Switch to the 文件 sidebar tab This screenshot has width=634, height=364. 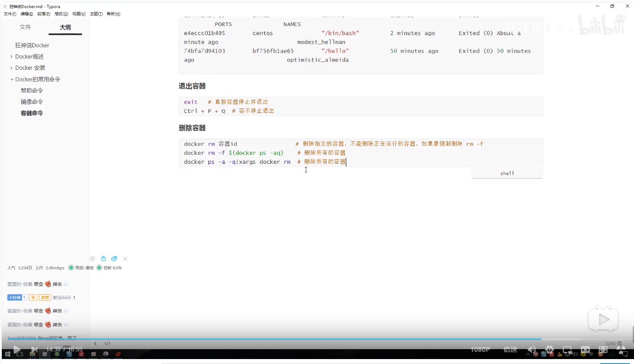[25, 27]
